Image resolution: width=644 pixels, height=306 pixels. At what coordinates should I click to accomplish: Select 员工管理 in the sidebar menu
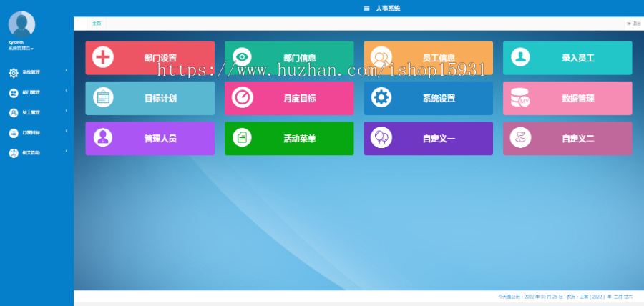[x=31, y=112]
